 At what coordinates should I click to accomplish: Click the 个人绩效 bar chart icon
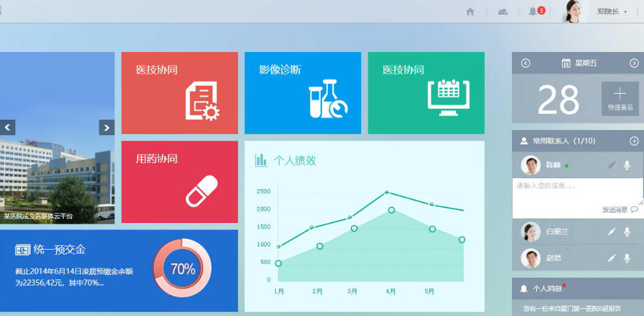point(260,160)
